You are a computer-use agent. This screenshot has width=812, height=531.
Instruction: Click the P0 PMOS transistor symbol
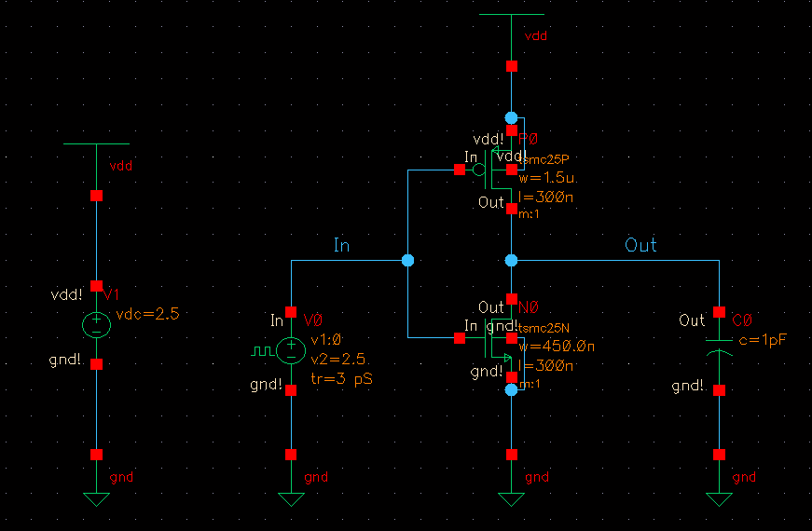pos(502,170)
